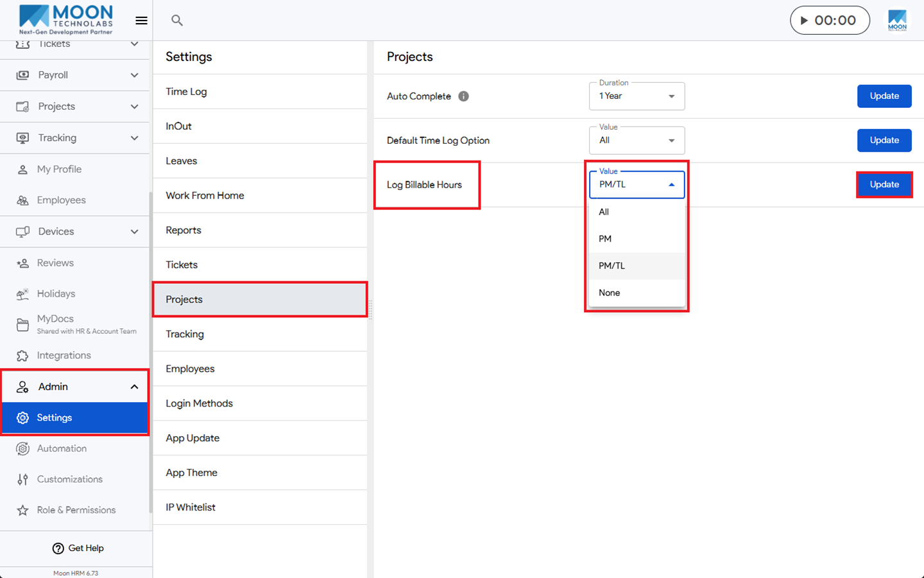Screen dimensions: 924x578
Task: Click the Get Help question mark icon
Action: [x=58, y=548]
